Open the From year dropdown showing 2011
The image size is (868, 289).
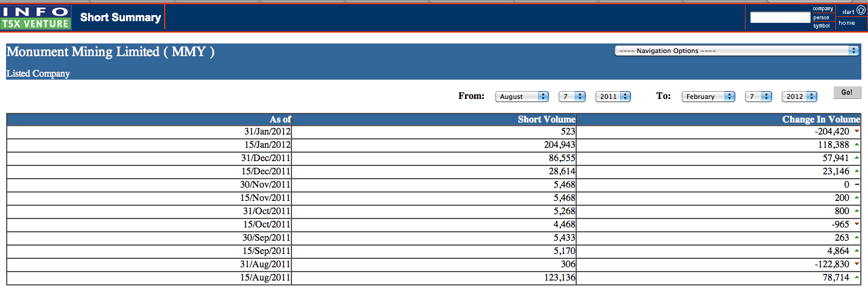click(x=613, y=97)
